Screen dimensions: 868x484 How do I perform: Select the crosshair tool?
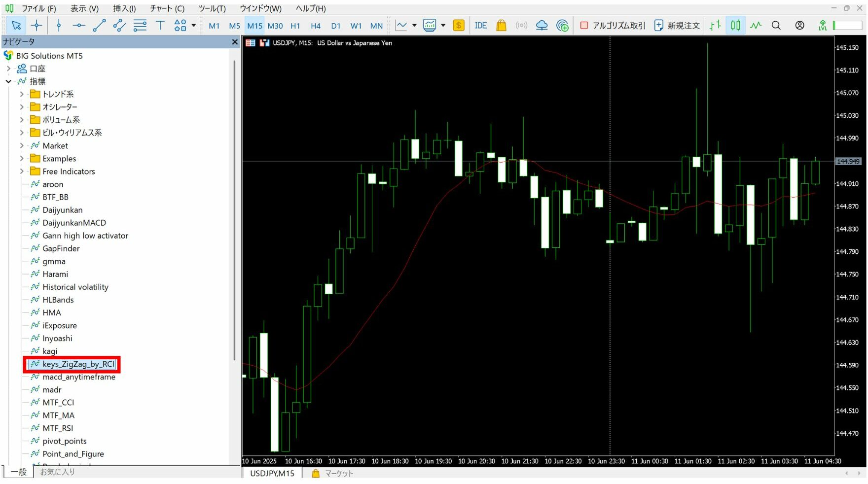click(x=36, y=26)
